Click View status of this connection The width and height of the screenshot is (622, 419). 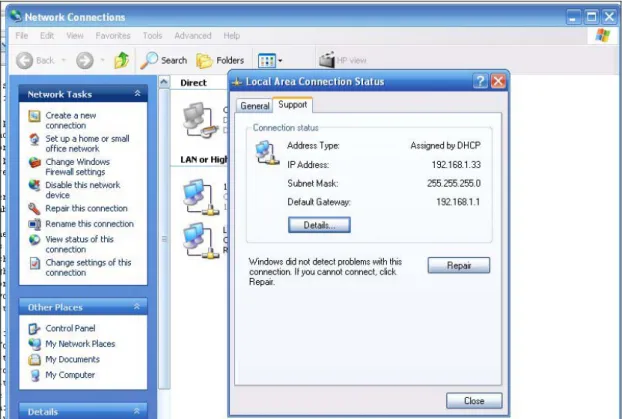pyautogui.click(x=79, y=244)
